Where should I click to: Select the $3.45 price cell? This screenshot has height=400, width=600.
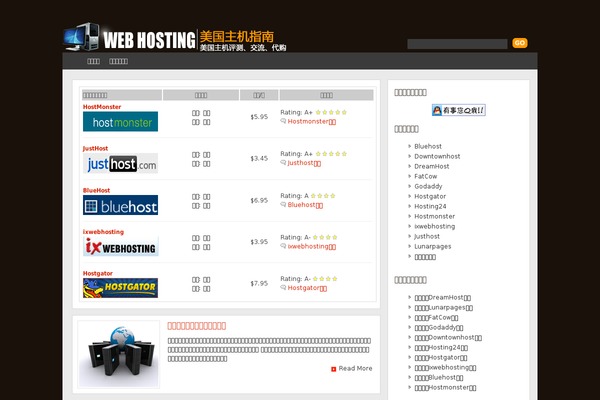pos(259,158)
